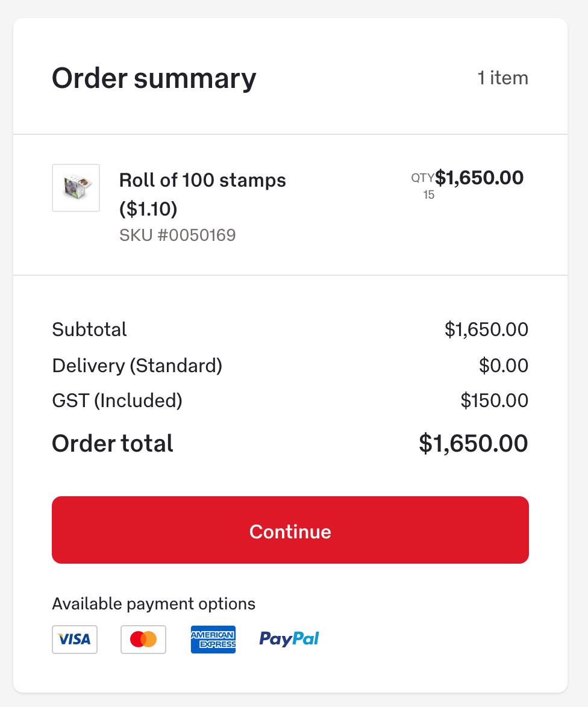Screen dimensions: 588x707
Task: Click the PayPal logo
Action: pyautogui.click(x=289, y=639)
